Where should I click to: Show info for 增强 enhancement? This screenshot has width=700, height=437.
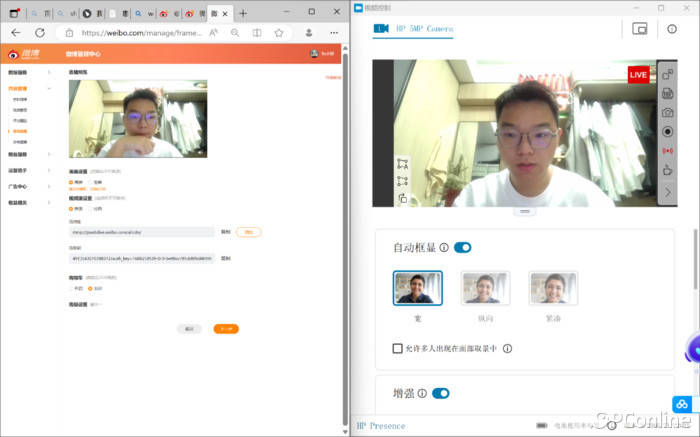pyautogui.click(x=422, y=393)
